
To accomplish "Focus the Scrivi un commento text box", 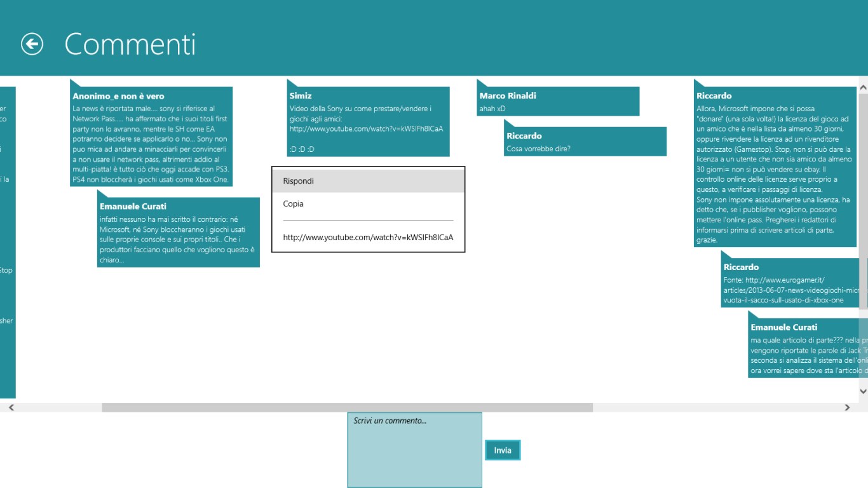I will (x=414, y=450).
